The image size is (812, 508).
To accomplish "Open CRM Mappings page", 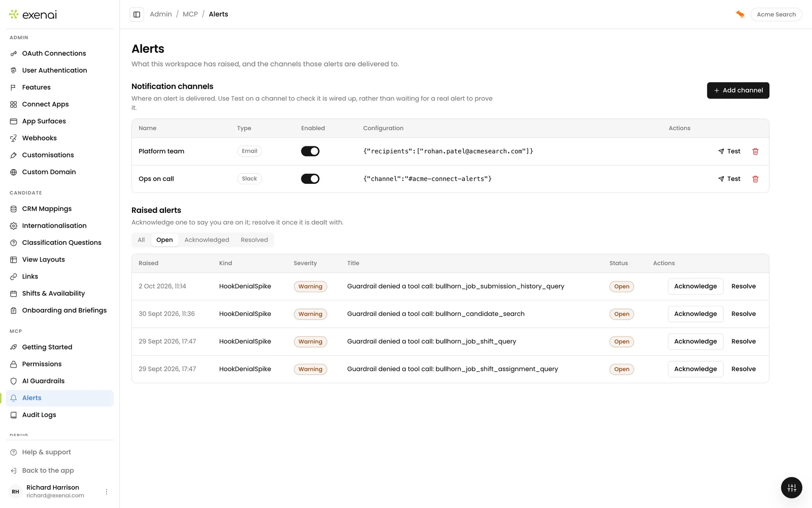I will point(60,209).
